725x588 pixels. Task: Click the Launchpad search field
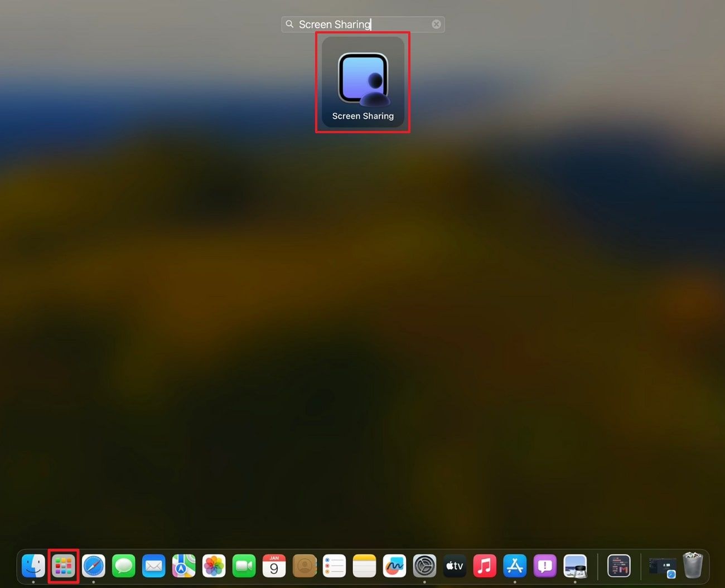pyautogui.click(x=357, y=25)
